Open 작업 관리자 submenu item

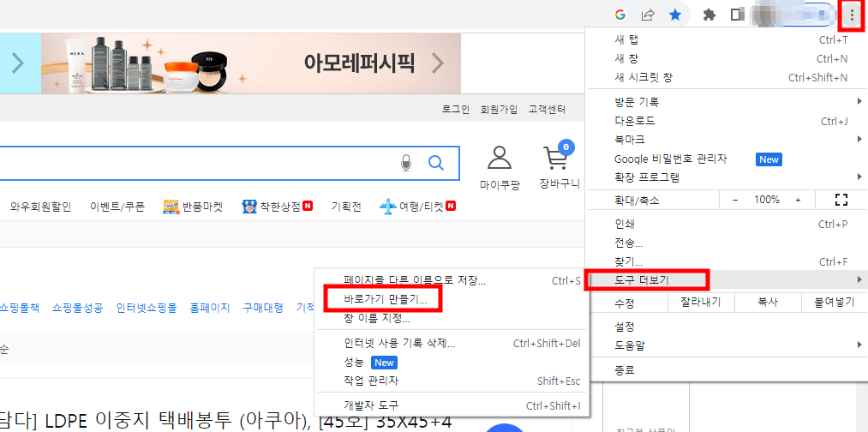point(452,381)
